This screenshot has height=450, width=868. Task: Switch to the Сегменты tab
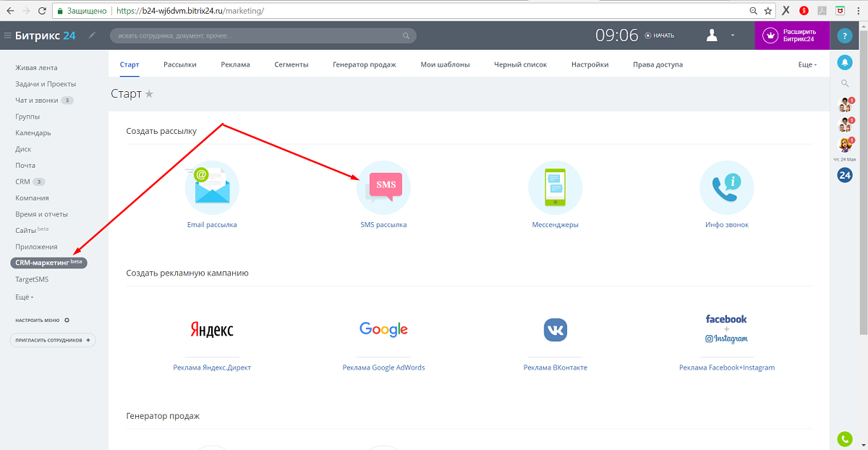coord(292,64)
